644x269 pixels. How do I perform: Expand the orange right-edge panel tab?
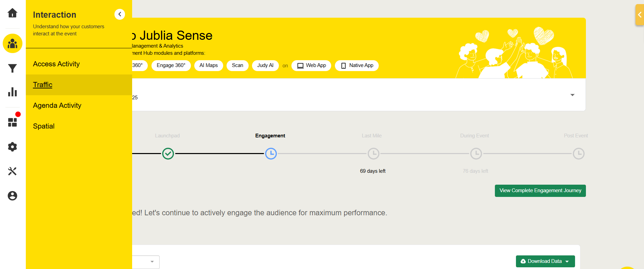pos(640,15)
